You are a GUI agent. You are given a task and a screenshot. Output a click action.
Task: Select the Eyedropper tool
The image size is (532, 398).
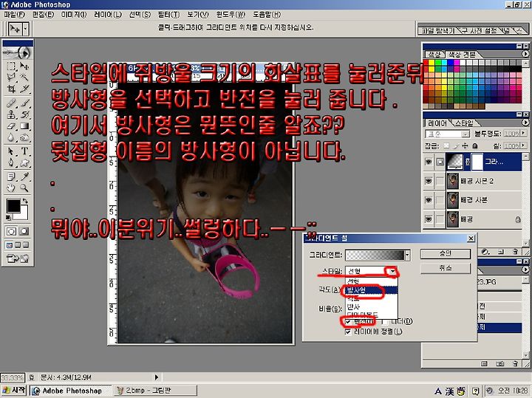click(x=24, y=176)
